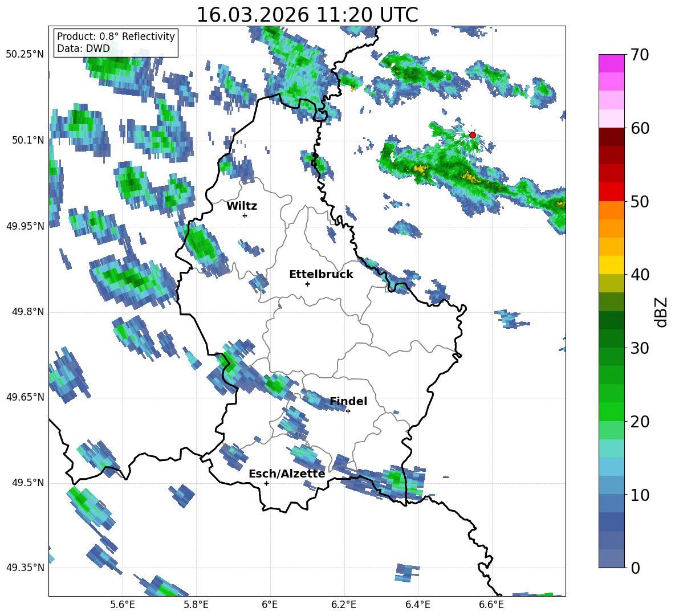Click the 30 value on the colorbar
The image size is (675, 616).
[640, 348]
